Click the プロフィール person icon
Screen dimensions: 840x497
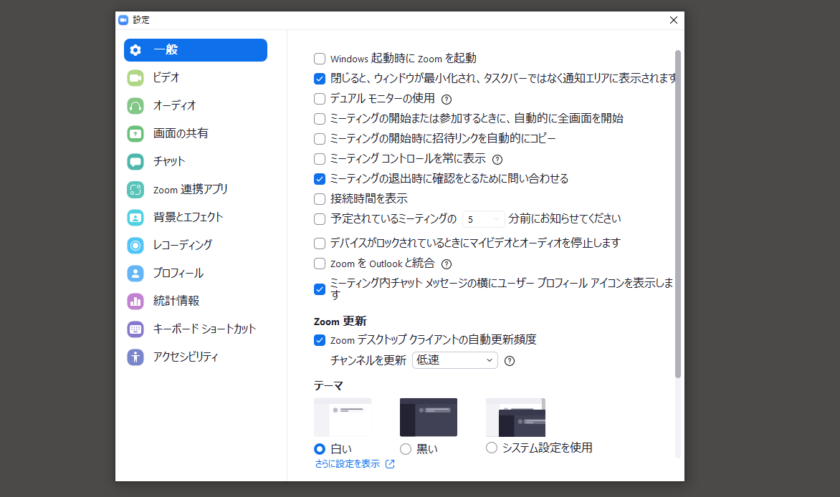(x=136, y=273)
